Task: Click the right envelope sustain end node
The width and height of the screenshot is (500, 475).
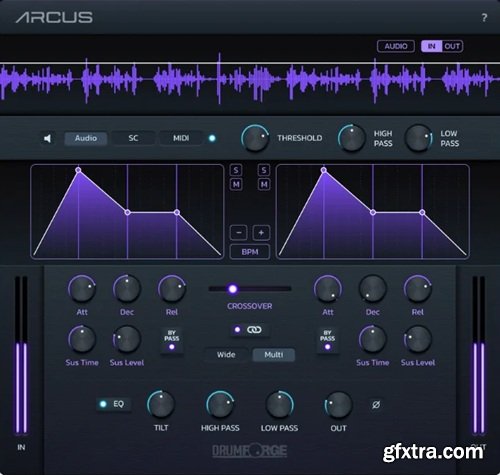Action: [x=422, y=212]
